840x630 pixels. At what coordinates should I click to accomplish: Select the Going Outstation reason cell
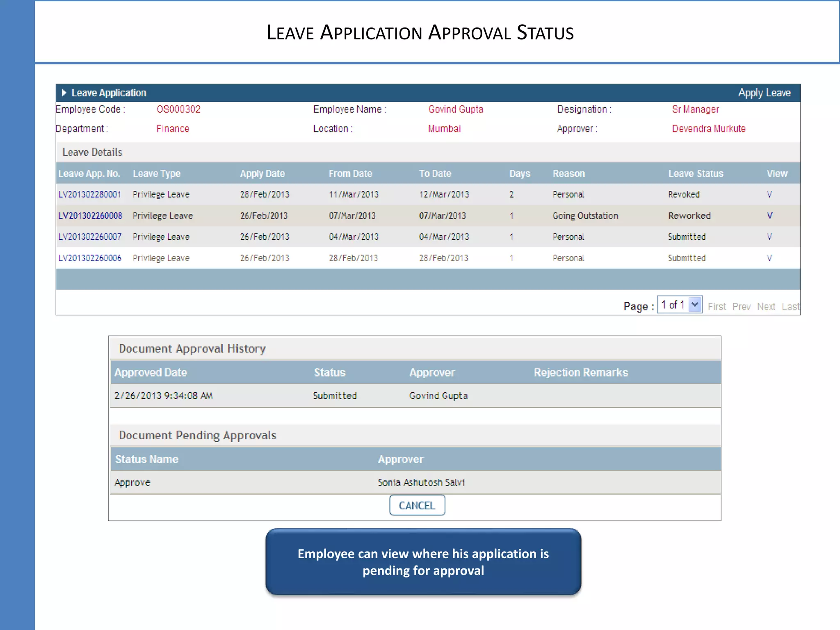tap(585, 216)
